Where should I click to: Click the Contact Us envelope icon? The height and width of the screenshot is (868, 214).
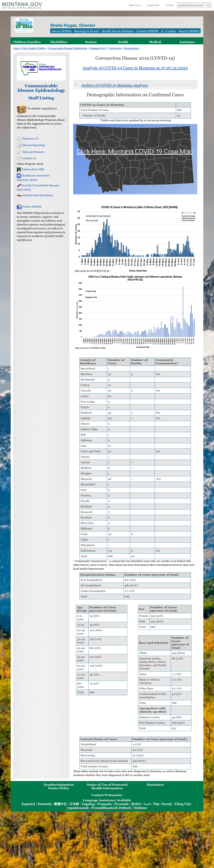point(19,158)
